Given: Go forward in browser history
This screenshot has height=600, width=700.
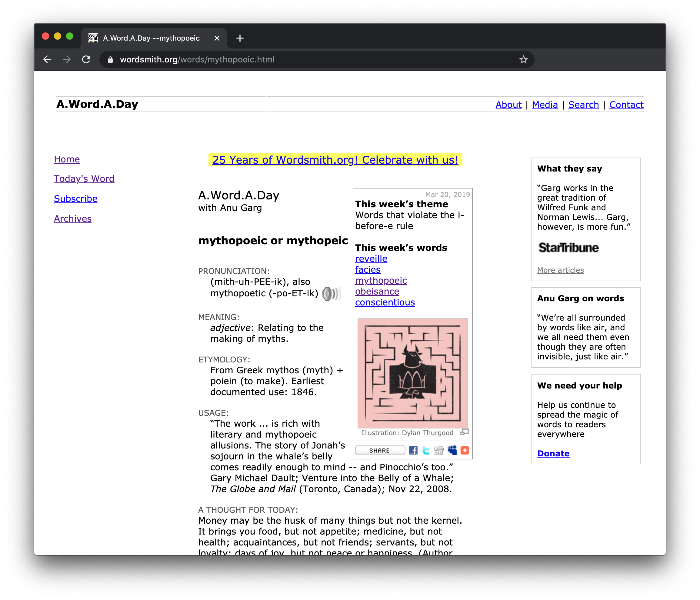Looking at the screenshot, I should [67, 59].
